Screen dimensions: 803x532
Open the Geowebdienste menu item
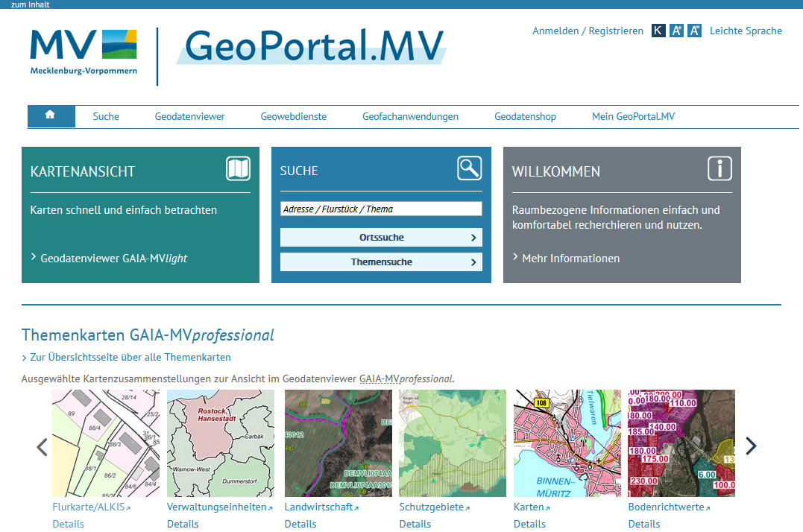pos(294,117)
